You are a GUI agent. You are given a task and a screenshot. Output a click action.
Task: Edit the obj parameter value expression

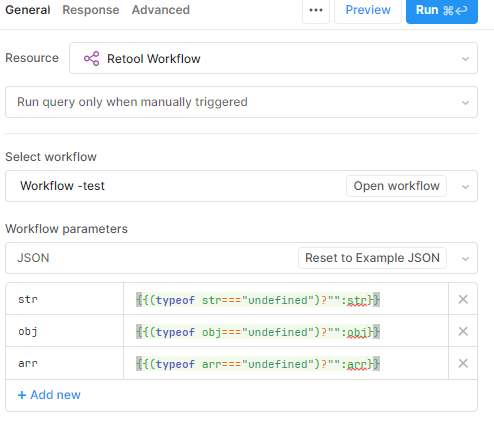coord(286,331)
